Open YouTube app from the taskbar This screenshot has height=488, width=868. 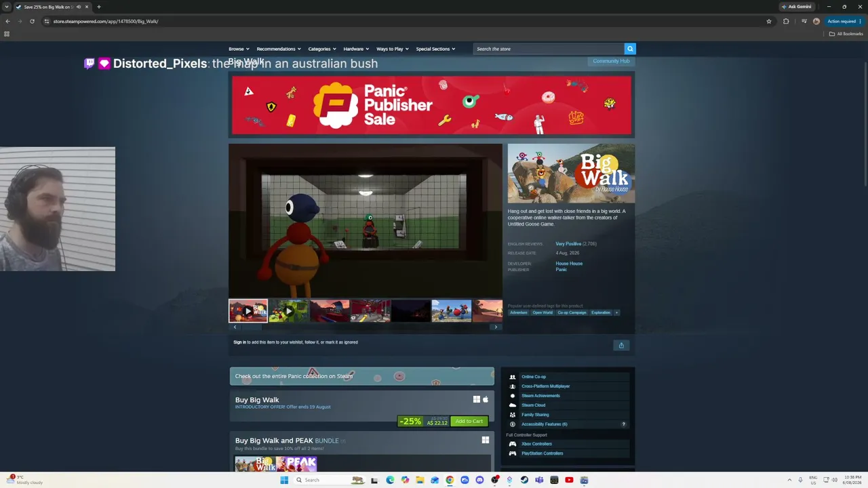coord(569,480)
